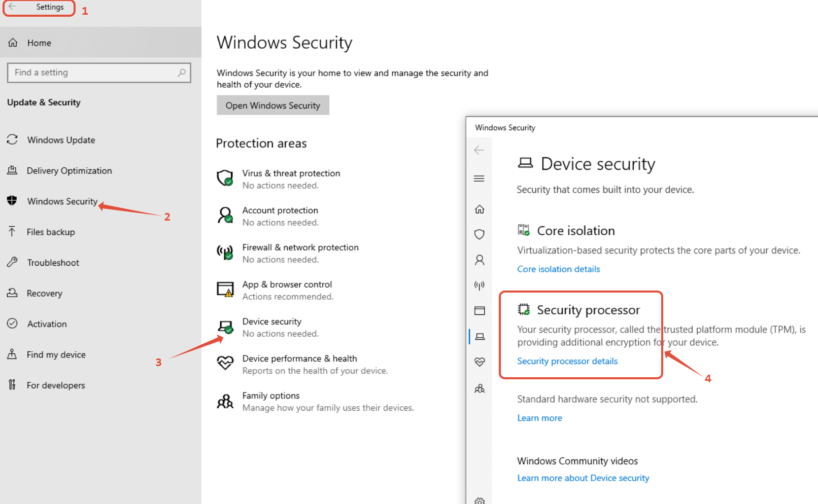The height and width of the screenshot is (504, 818).
Task: Open the Core isolation details link
Action: pos(559,269)
